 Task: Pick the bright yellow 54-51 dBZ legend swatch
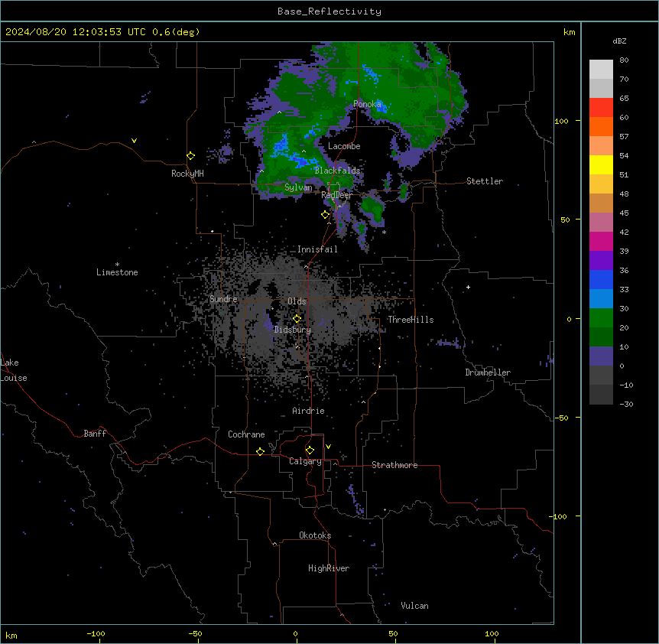click(x=601, y=165)
